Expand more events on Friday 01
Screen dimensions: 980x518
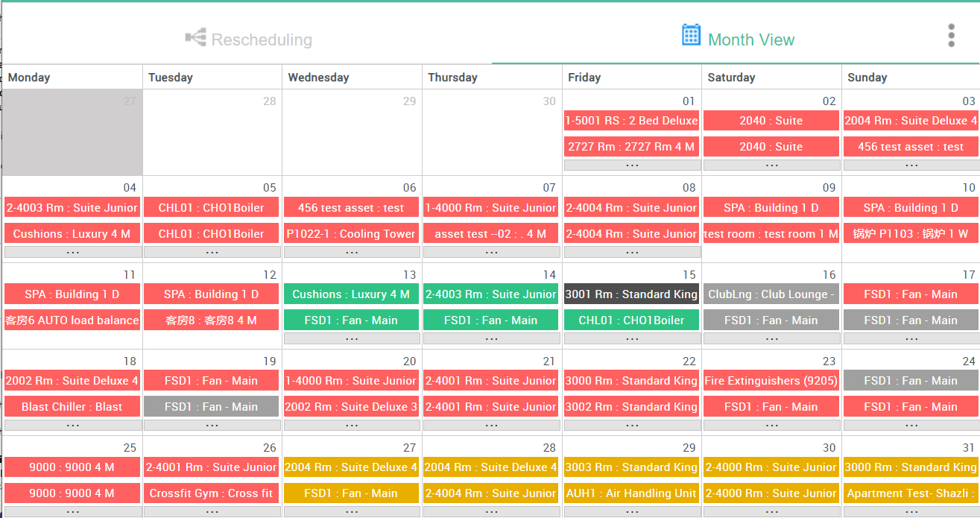(x=632, y=165)
